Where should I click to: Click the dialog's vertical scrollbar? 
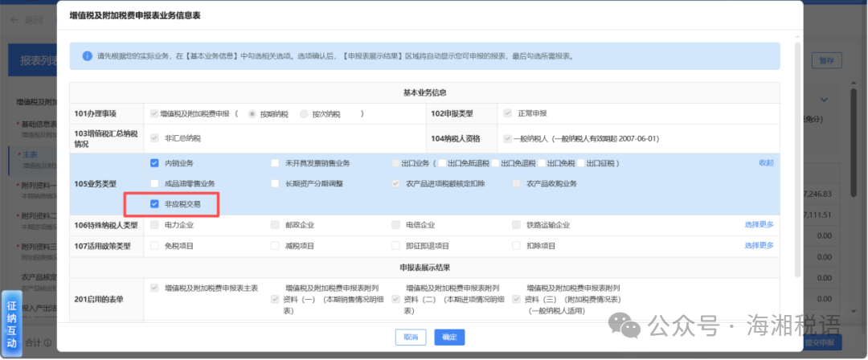coord(797,159)
